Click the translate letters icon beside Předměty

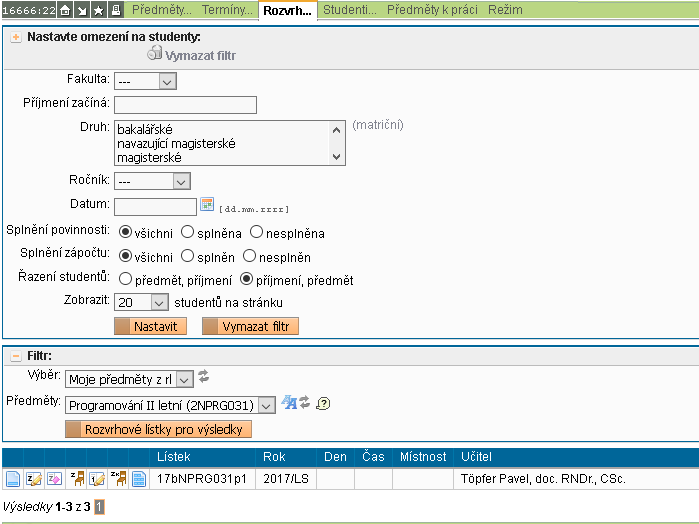coord(289,403)
